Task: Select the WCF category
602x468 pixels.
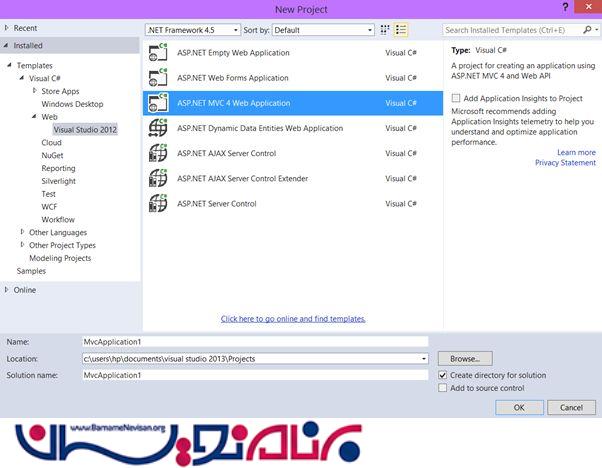Action: pyautogui.click(x=49, y=207)
